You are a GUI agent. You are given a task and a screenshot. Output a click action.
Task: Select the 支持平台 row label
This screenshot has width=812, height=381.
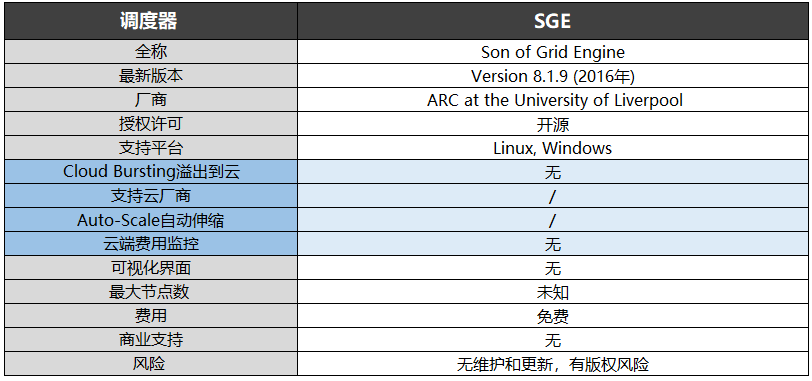click(151, 148)
